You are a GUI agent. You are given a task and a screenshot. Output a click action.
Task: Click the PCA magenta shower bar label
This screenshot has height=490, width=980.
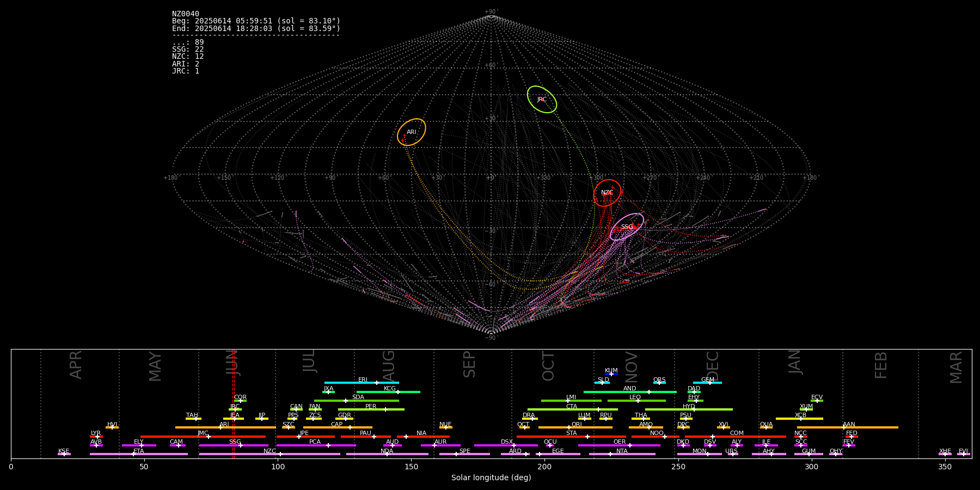(x=315, y=442)
